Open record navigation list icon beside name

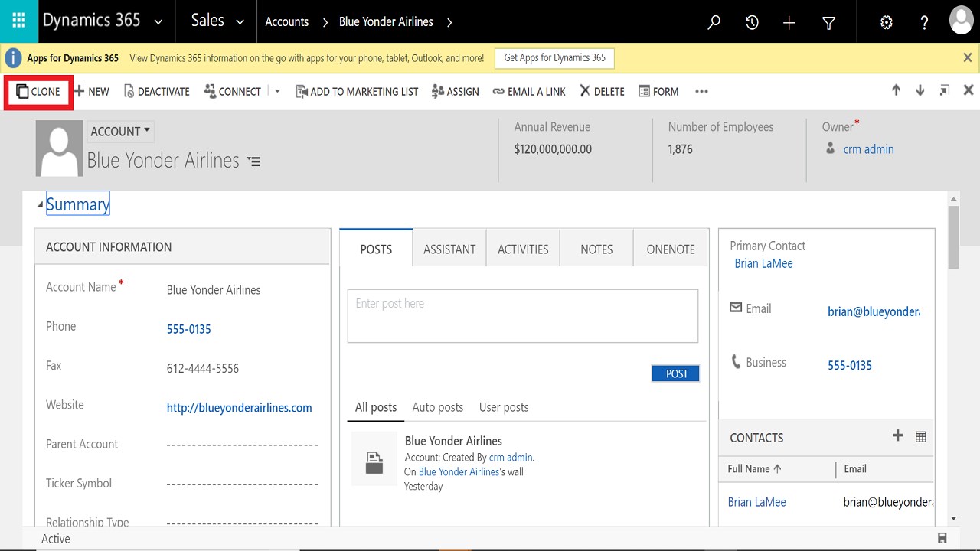click(x=254, y=161)
